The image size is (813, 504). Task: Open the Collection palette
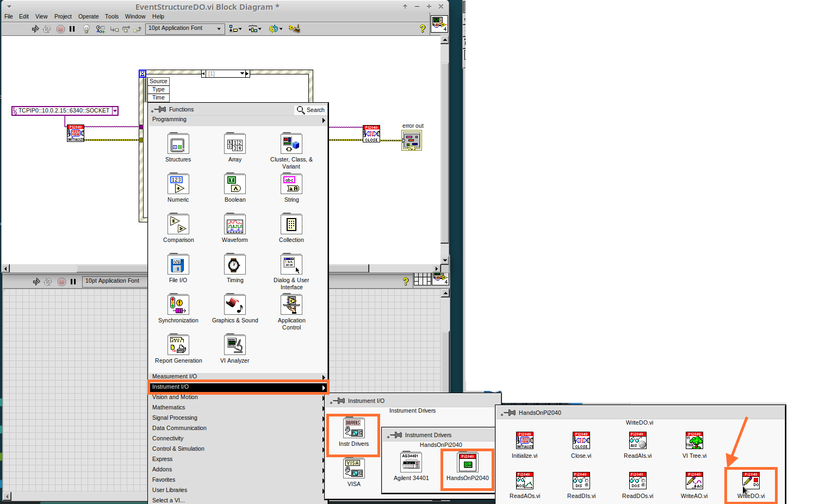pyautogui.click(x=291, y=225)
